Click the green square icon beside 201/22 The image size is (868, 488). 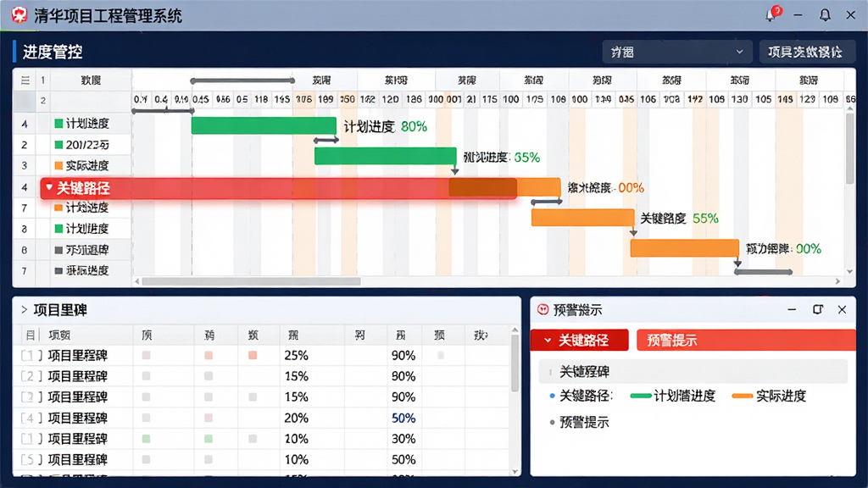tap(58, 145)
